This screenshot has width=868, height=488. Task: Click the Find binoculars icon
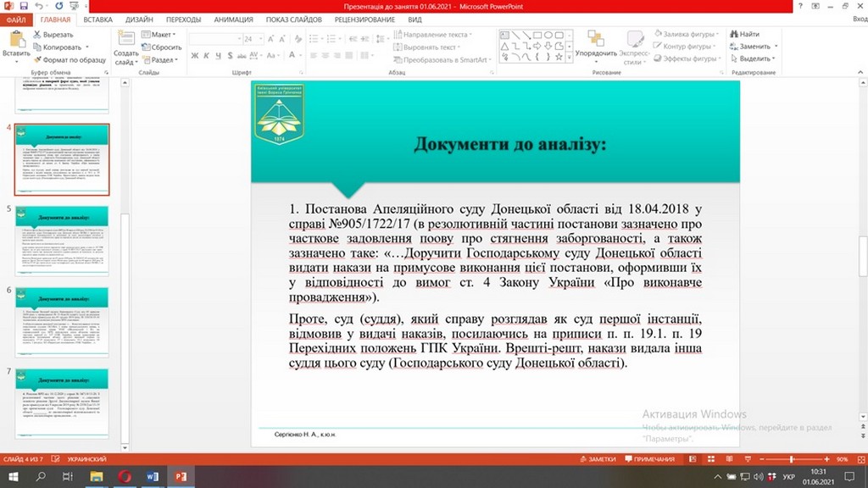732,35
